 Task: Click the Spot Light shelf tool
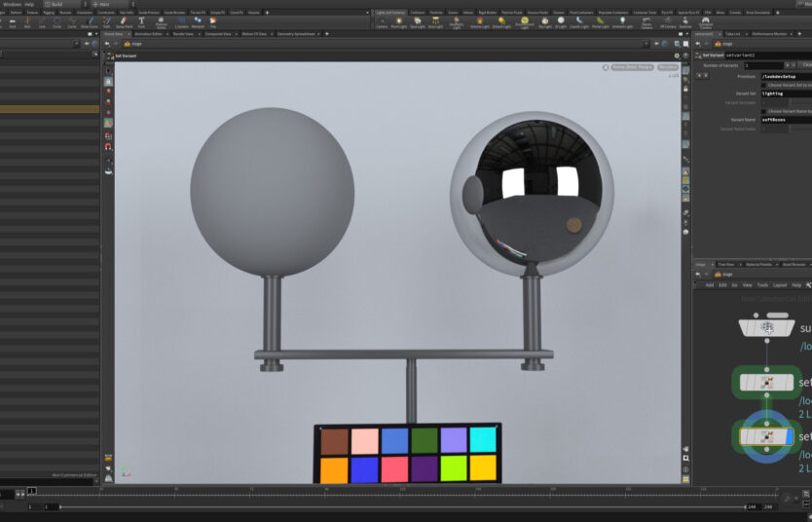[x=418, y=21]
